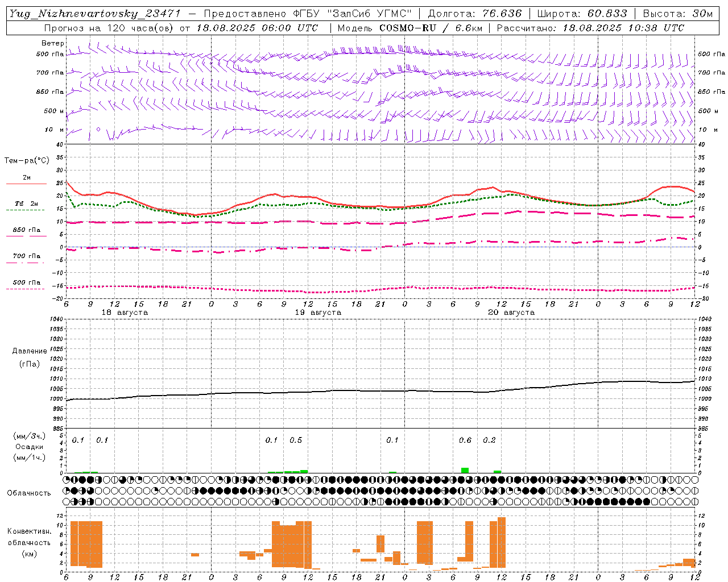The image size is (728, 582).
Task: Click the 'Конвективн.' convective cloud label
Action: (30, 531)
